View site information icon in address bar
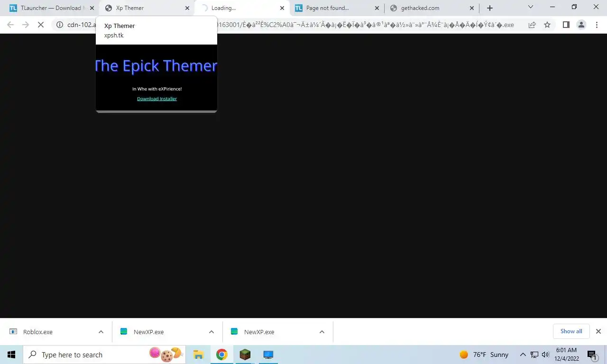This screenshot has width=607, height=364. click(x=60, y=25)
